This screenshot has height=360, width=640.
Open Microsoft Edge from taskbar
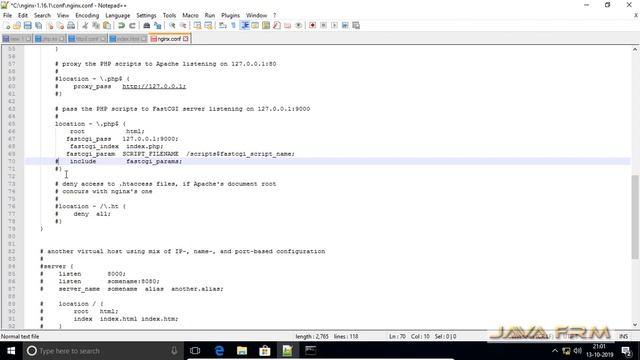[x=219, y=351]
